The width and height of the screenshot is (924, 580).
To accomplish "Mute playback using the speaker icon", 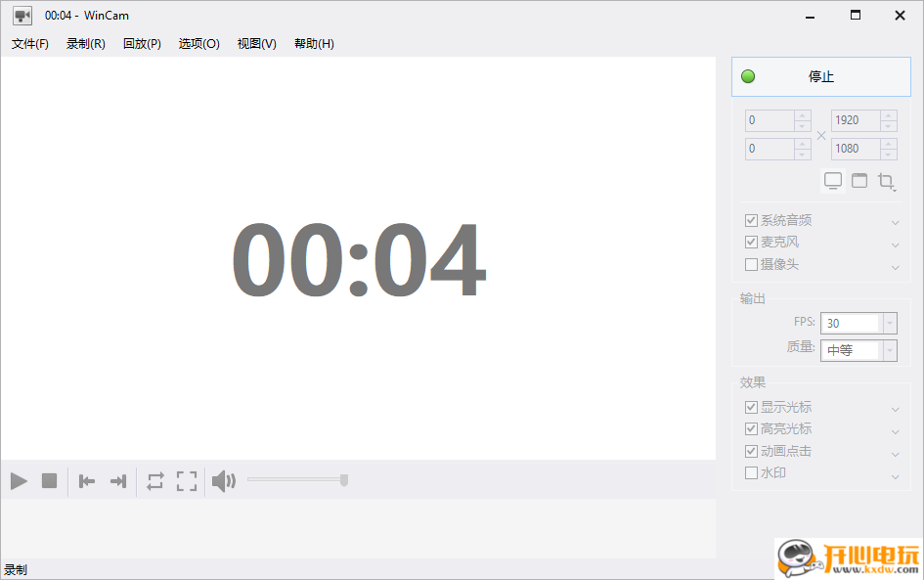I will [x=223, y=480].
